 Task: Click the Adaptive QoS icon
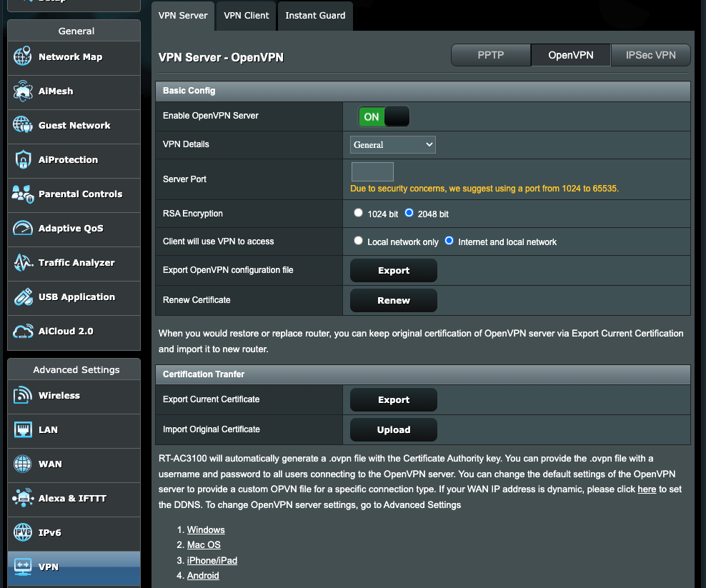click(x=22, y=229)
